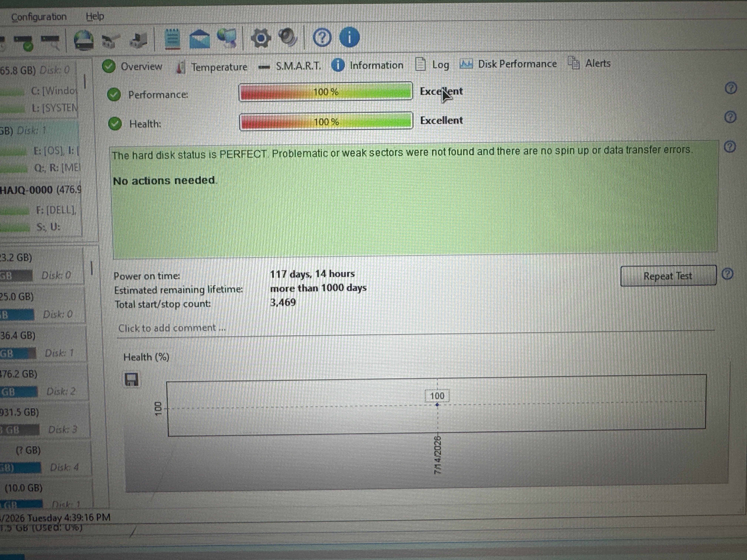Select the HAJQ-0000 (476.9 disk entry

[x=41, y=190]
